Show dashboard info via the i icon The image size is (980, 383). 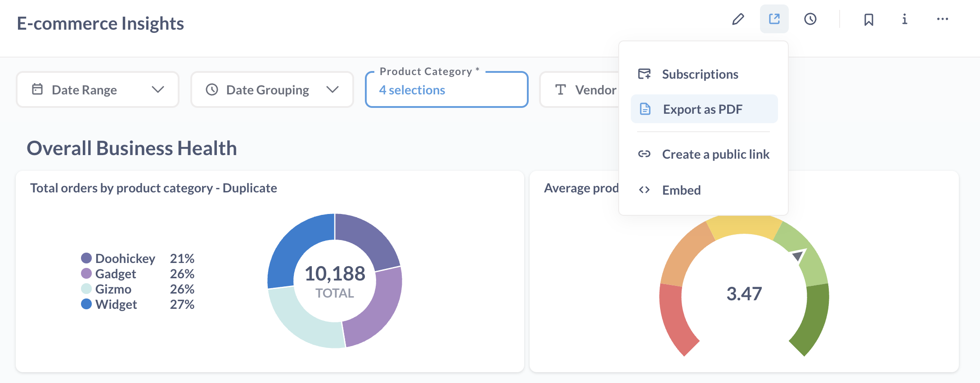point(904,19)
